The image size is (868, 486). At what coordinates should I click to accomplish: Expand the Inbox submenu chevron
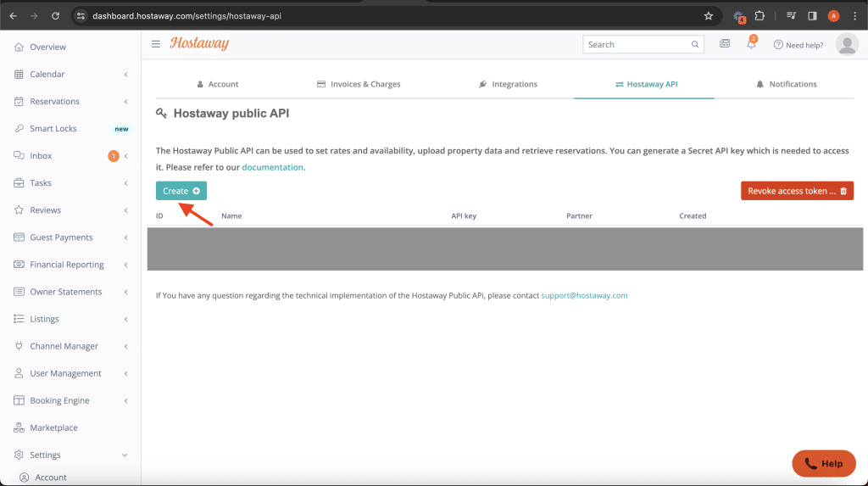point(125,156)
